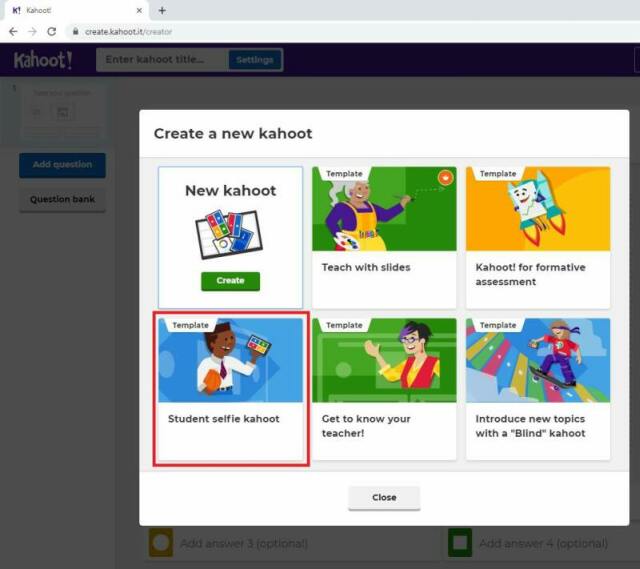640x569 pixels.
Task: Open the Question bank
Action: coord(62,199)
